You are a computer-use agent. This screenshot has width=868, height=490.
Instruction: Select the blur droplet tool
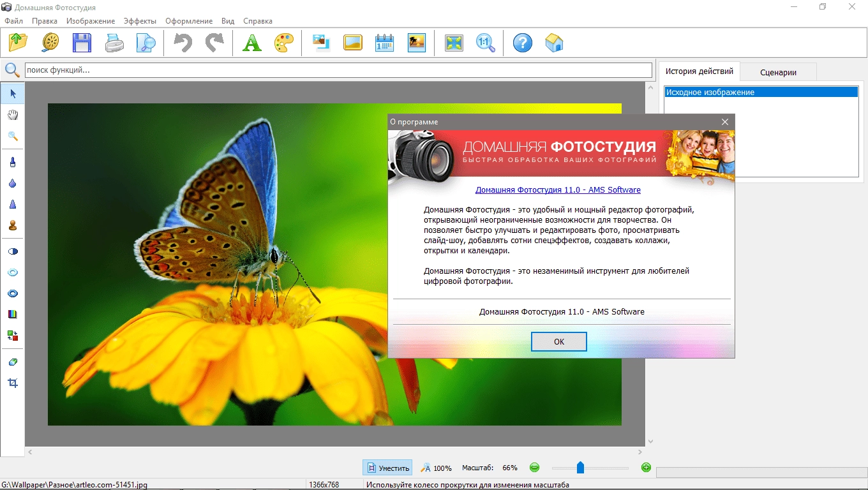13,183
